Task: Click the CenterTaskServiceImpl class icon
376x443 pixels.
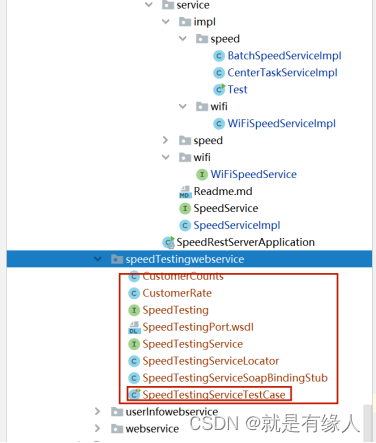Action: tap(219, 73)
